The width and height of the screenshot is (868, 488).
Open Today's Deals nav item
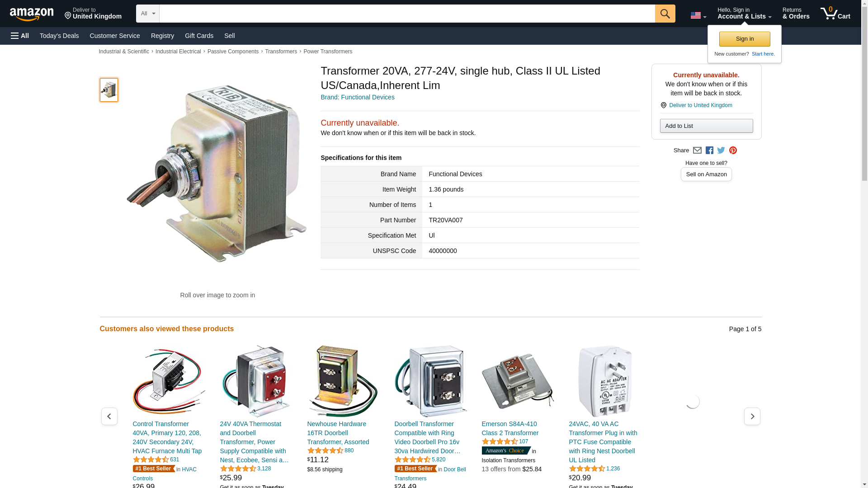tap(59, 36)
